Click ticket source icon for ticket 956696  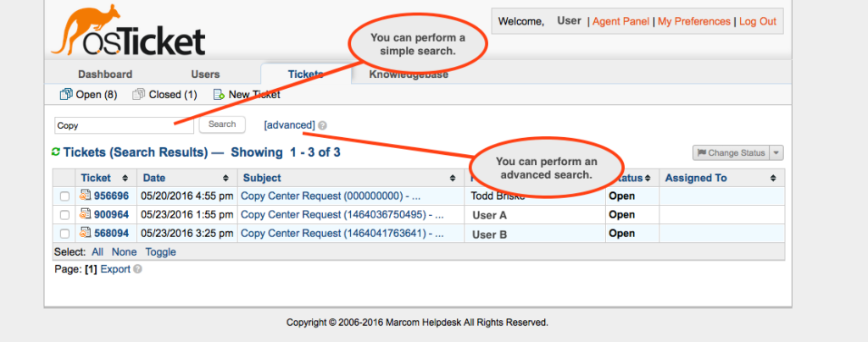(86, 196)
